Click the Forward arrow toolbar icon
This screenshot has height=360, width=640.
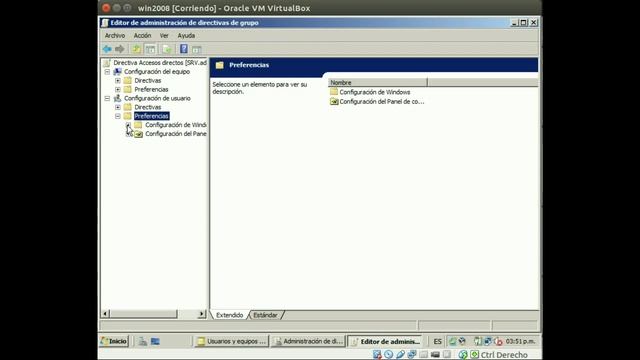(120, 49)
